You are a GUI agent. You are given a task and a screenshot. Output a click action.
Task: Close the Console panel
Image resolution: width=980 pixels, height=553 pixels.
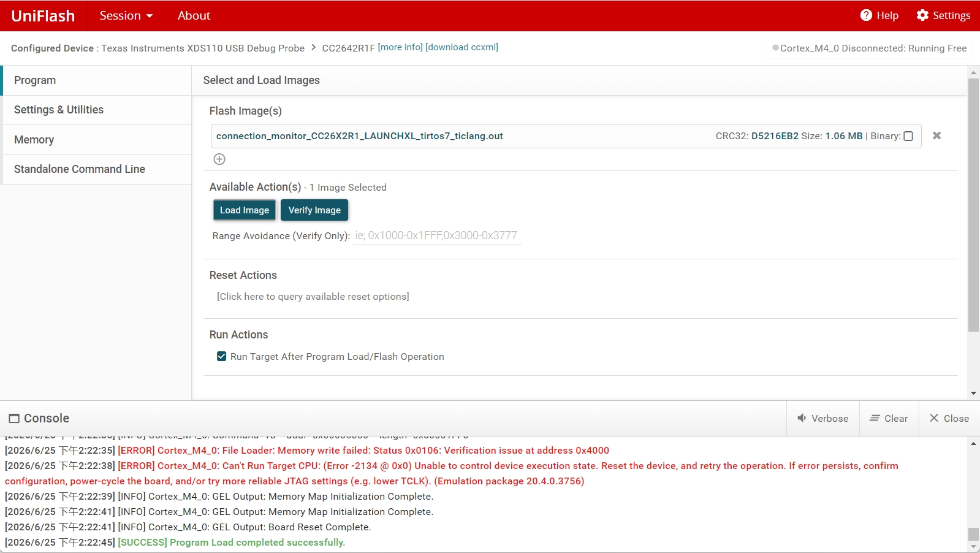(x=949, y=418)
